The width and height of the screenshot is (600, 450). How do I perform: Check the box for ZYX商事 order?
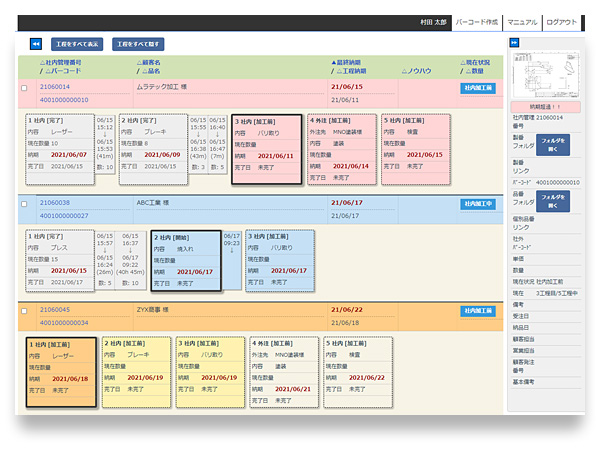pyautogui.click(x=24, y=312)
